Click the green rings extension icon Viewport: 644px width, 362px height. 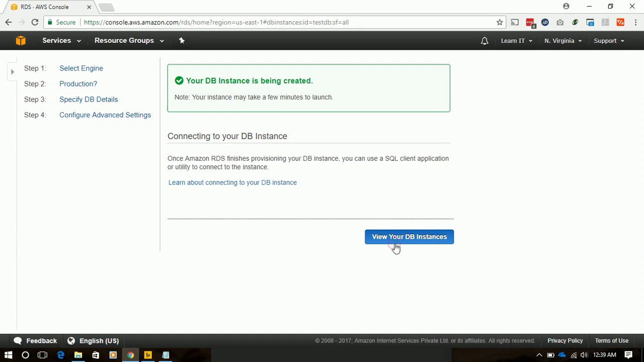575,22
